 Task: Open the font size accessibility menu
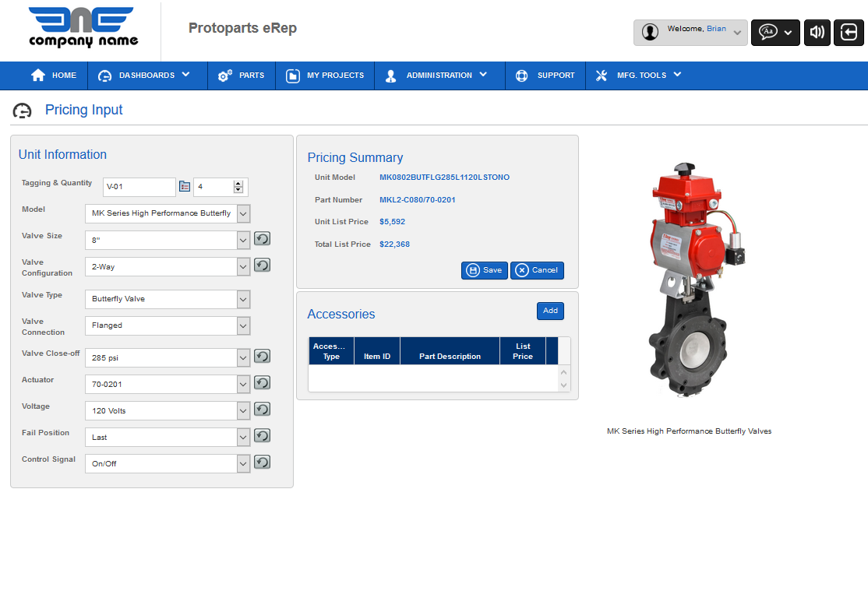[x=774, y=33]
